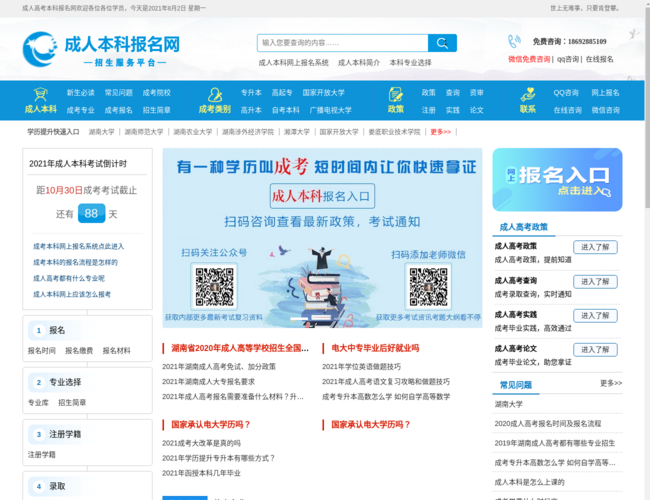Click the 成人本科报名入口 button in banner
This screenshot has height=500, width=650.
pos(322,196)
